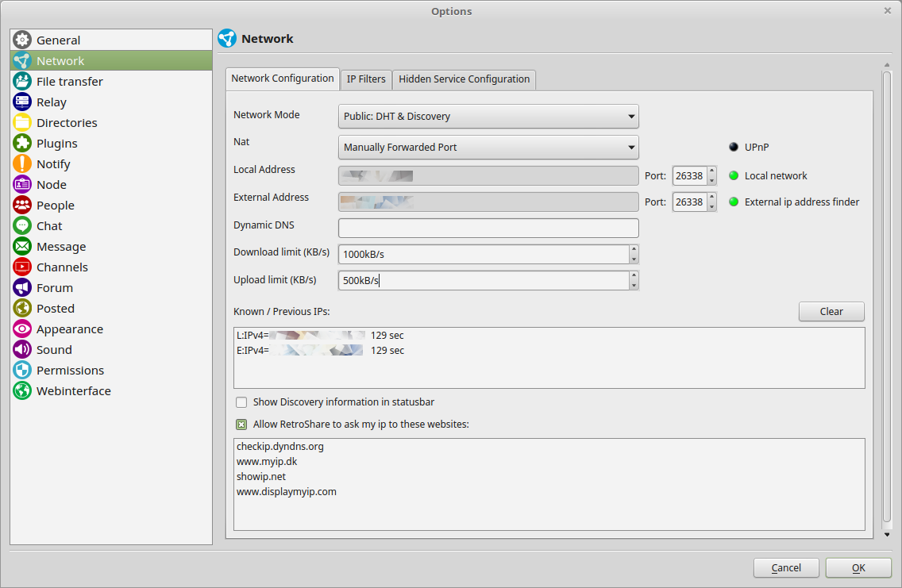Viewport: 902px width, 588px height.
Task: Click the Network header icon
Action: (x=227, y=39)
